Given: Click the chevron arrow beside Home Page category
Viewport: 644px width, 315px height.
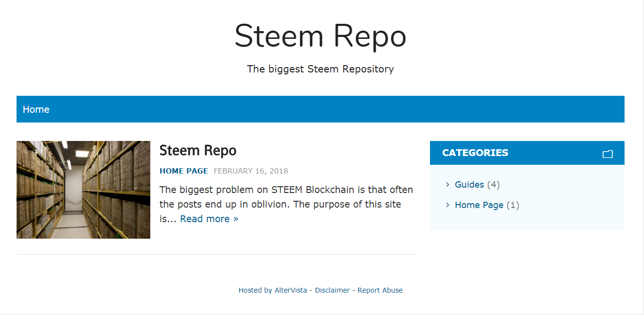Looking at the screenshot, I should pyautogui.click(x=447, y=205).
